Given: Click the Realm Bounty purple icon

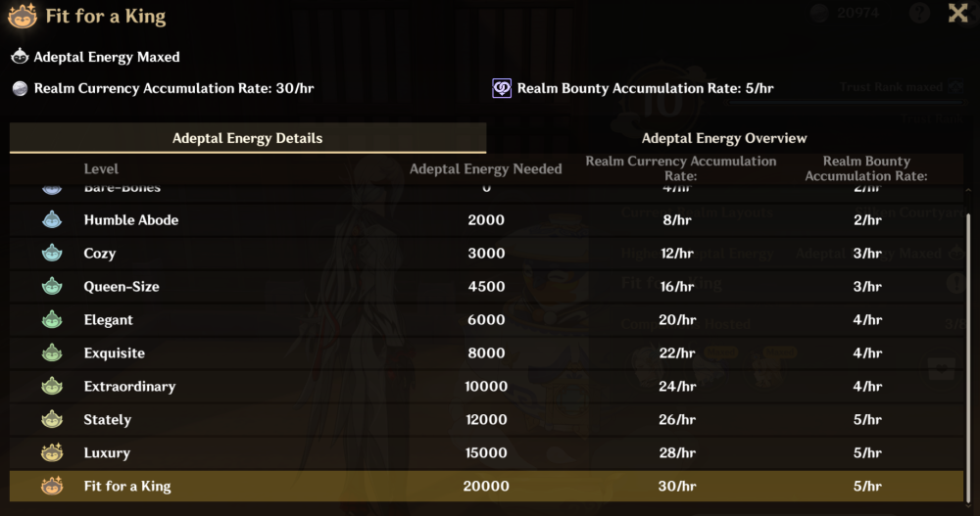Looking at the screenshot, I should (x=502, y=88).
